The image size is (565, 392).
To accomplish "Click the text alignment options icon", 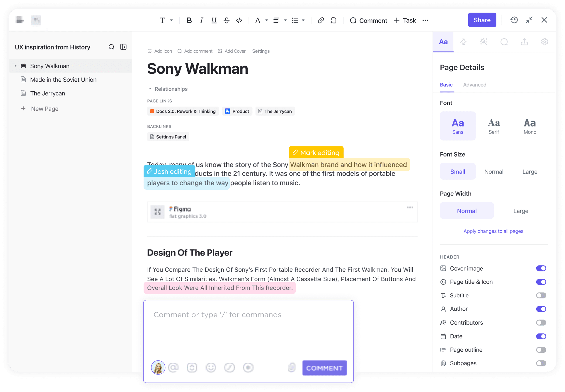I will coord(279,20).
